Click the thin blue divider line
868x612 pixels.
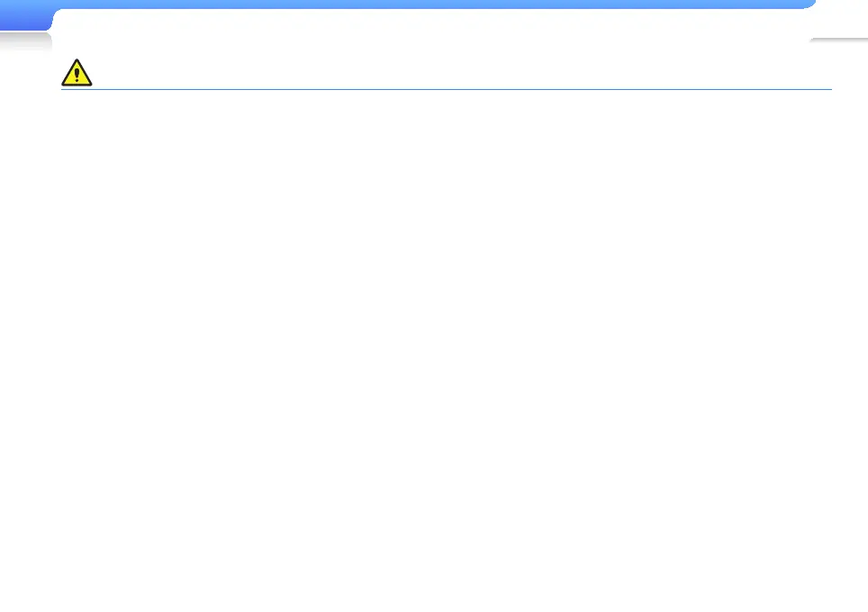click(447, 89)
